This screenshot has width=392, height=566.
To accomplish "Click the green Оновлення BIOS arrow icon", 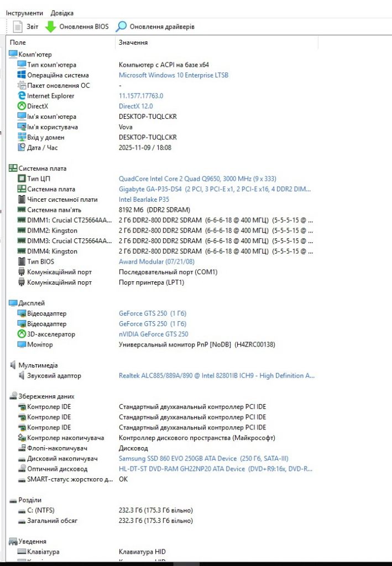I will click(50, 27).
